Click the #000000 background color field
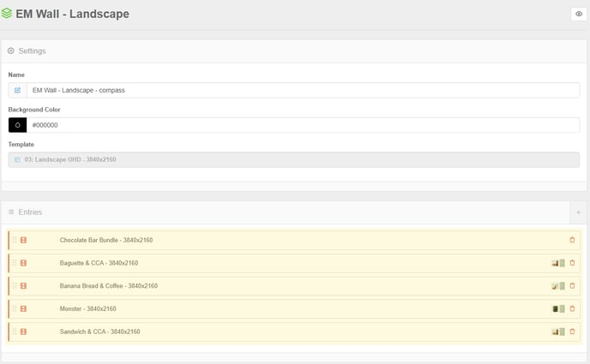 pyautogui.click(x=303, y=125)
